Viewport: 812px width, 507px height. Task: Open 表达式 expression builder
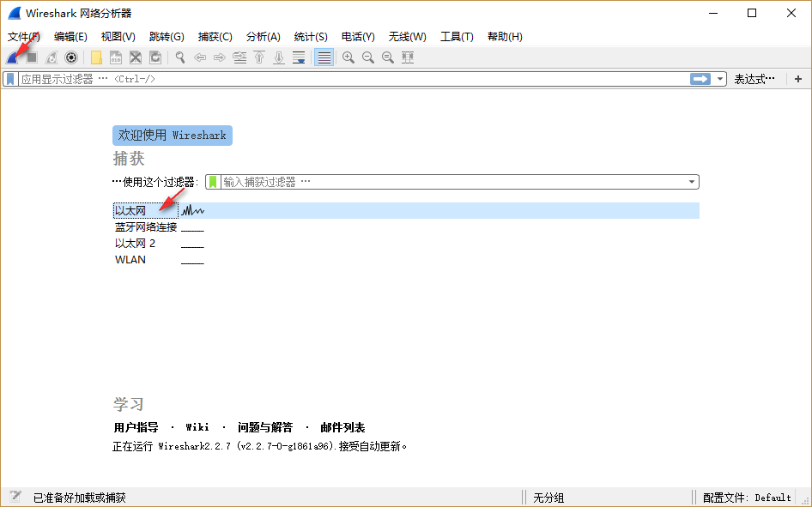click(754, 79)
